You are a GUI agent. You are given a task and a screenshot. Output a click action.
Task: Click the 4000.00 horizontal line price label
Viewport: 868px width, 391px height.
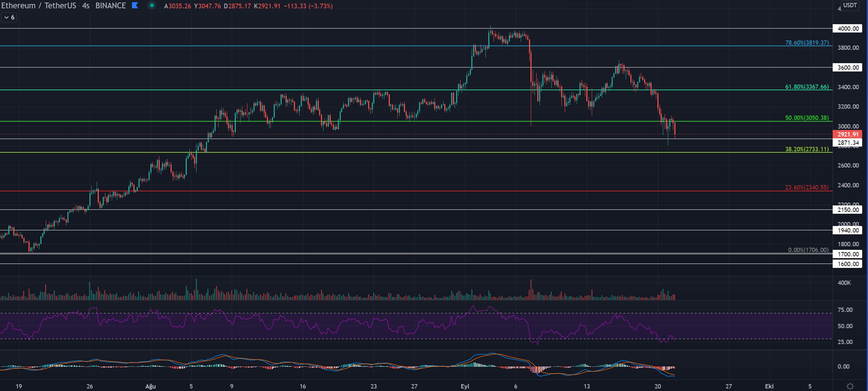coord(847,29)
